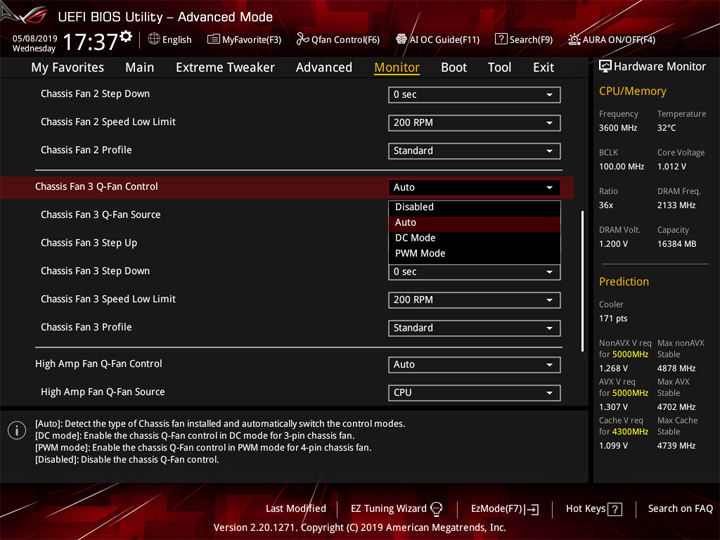Click Search on FAQ link
This screenshot has width=720, height=540.
(x=680, y=509)
